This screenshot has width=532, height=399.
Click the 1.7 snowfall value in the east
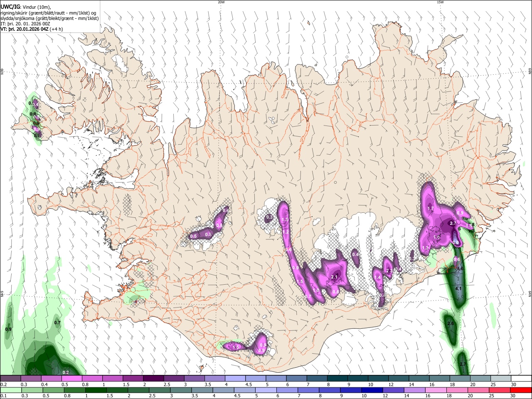point(431,208)
